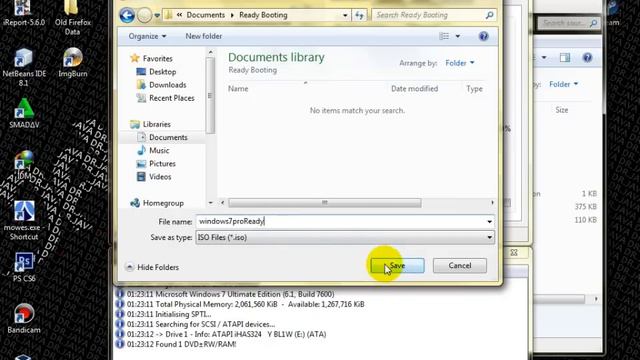Click the horizontal scrollbar in file list
This screenshot has width=640, height=360.
tap(324, 203)
